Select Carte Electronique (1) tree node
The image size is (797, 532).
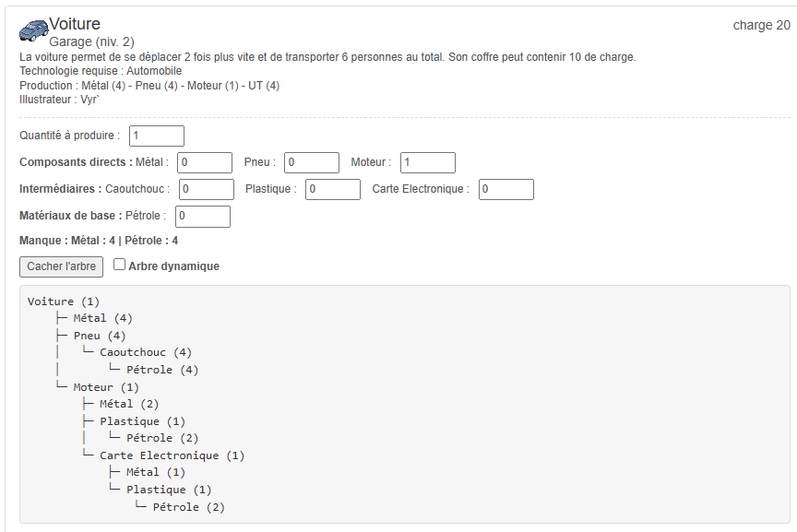tap(172, 455)
